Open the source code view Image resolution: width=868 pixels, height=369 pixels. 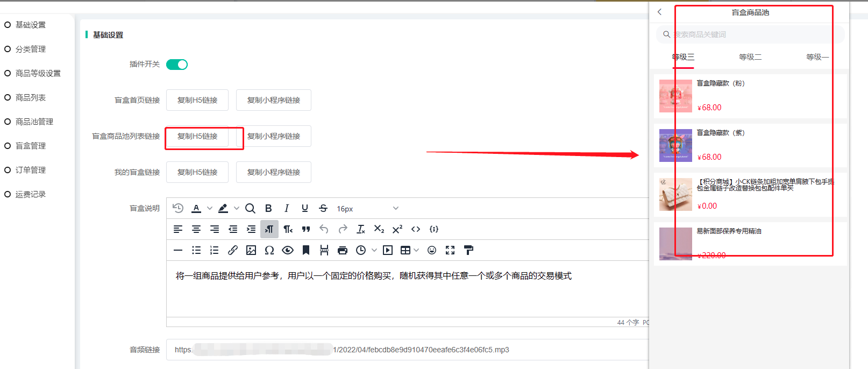tap(416, 229)
